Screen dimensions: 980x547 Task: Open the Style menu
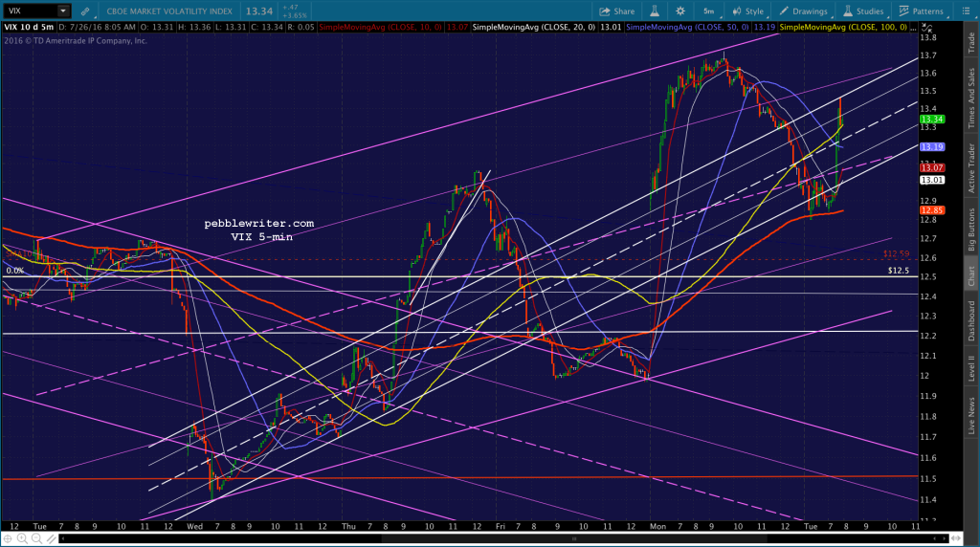click(748, 11)
